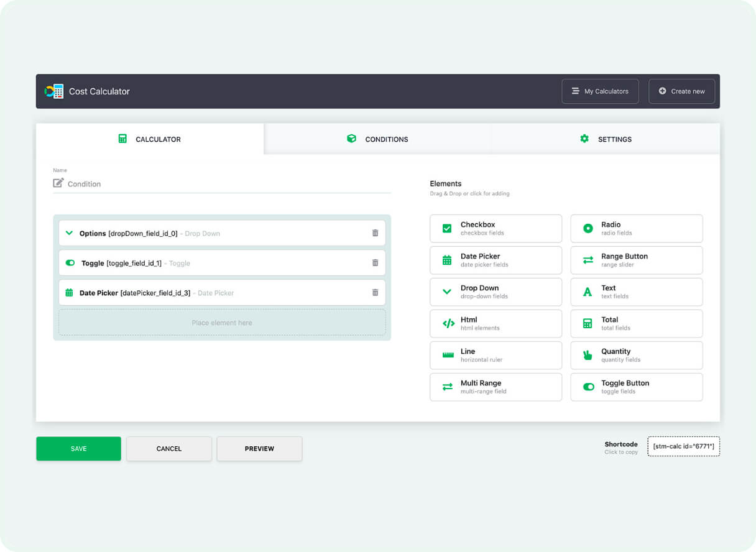Add a Text field element
This screenshot has height=552, width=756.
click(x=636, y=292)
